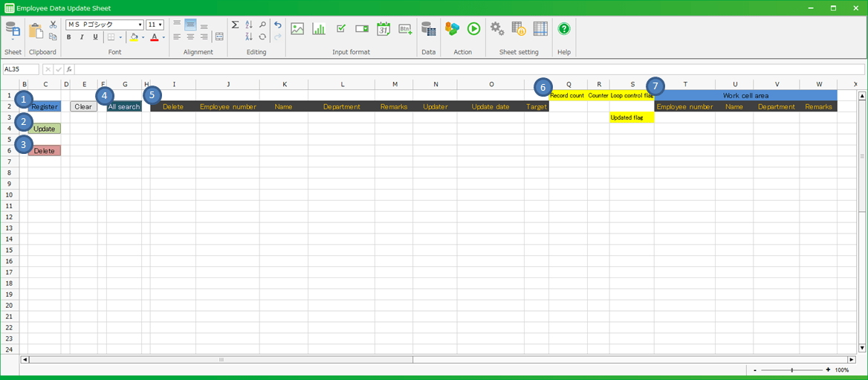Insert a dropdown list input format

(362, 29)
